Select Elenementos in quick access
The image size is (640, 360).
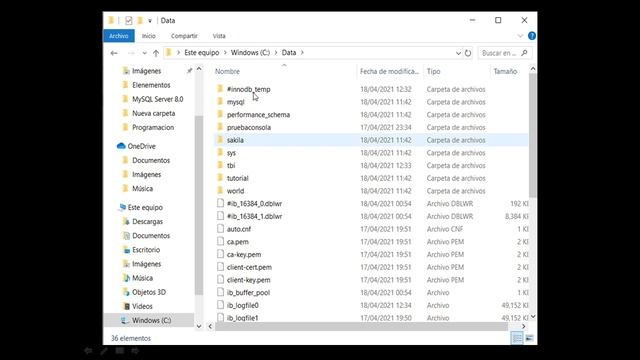click(x=151, y=85)
